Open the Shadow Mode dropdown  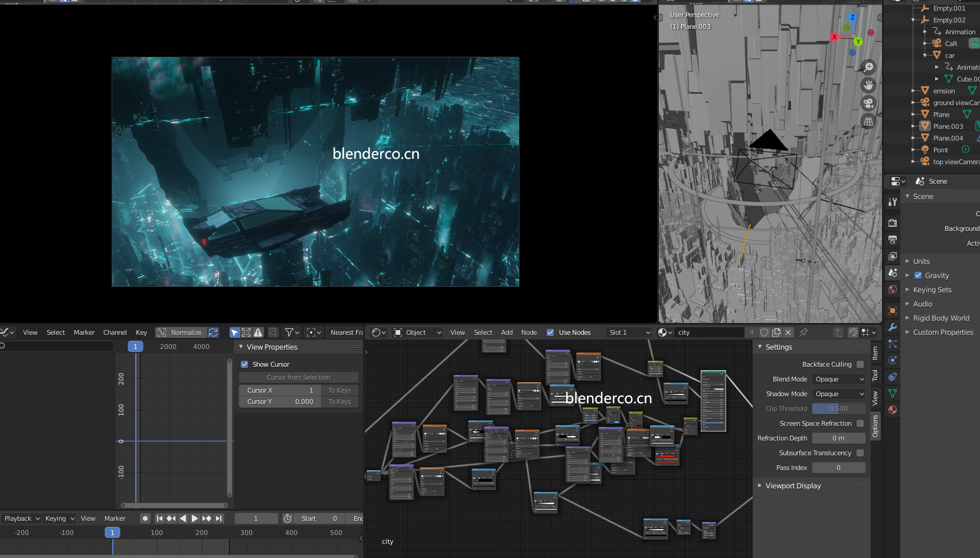(x=839, y=394)
